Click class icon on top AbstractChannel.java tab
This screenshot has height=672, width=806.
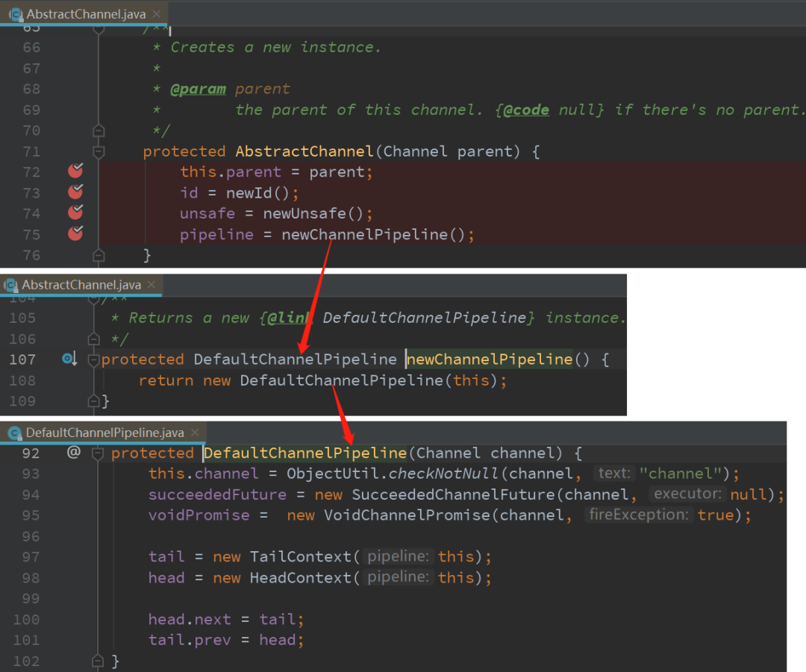click(x=16, y=14)
